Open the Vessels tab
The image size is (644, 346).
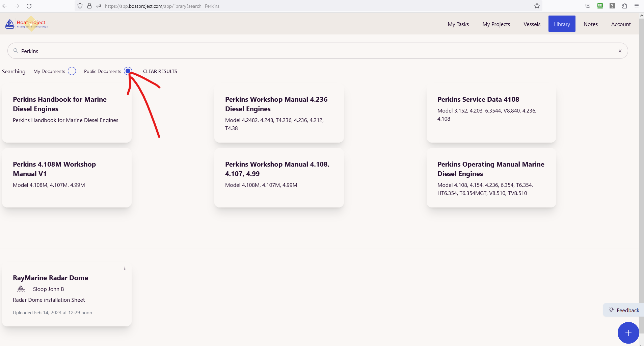(x=532, y=24)
